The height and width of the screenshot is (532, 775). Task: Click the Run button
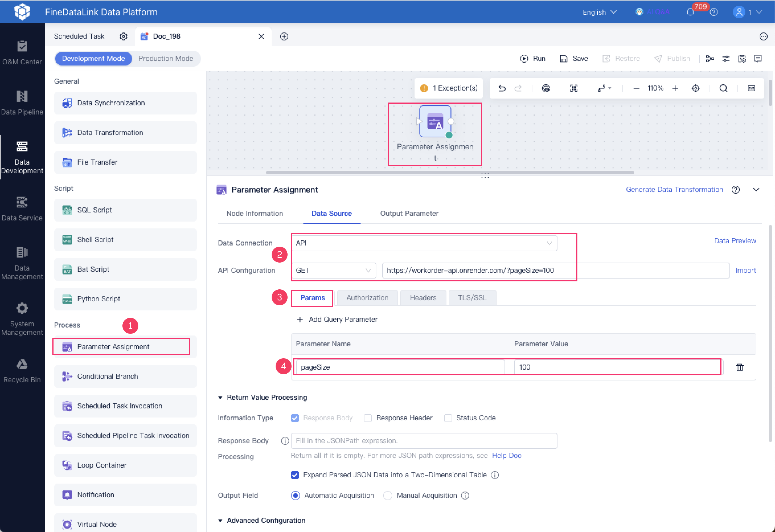point(532,59)
